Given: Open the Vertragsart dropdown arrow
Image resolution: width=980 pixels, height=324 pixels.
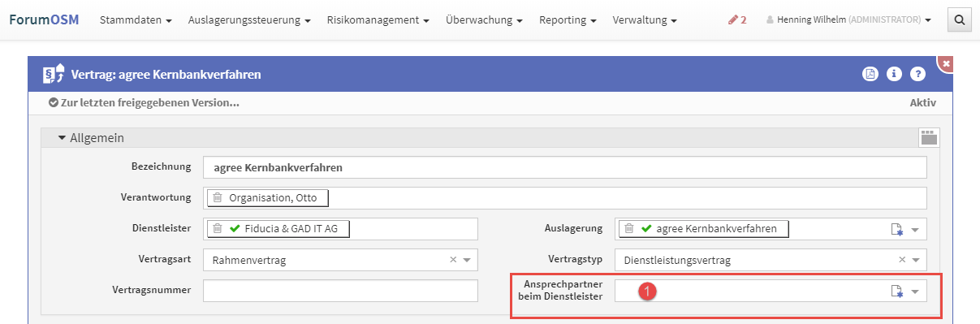Looking at the screenshot, I should [467, 261].
